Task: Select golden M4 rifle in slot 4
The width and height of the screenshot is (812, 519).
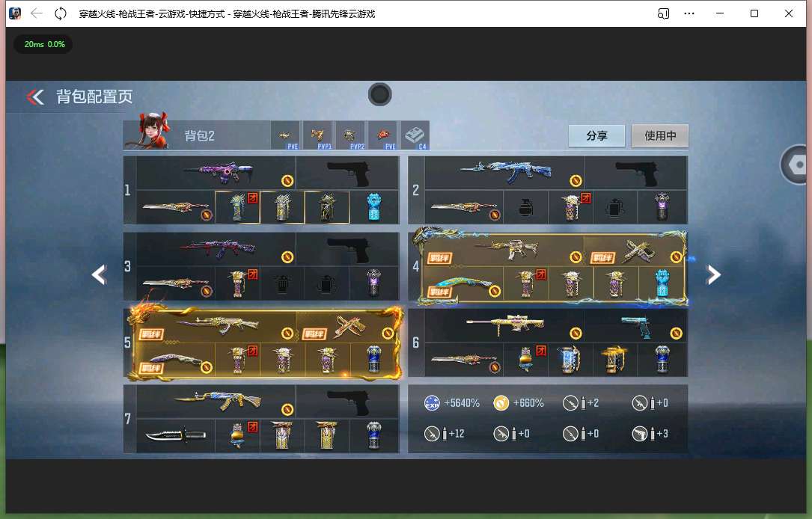Action: click(x=505, y=251)
